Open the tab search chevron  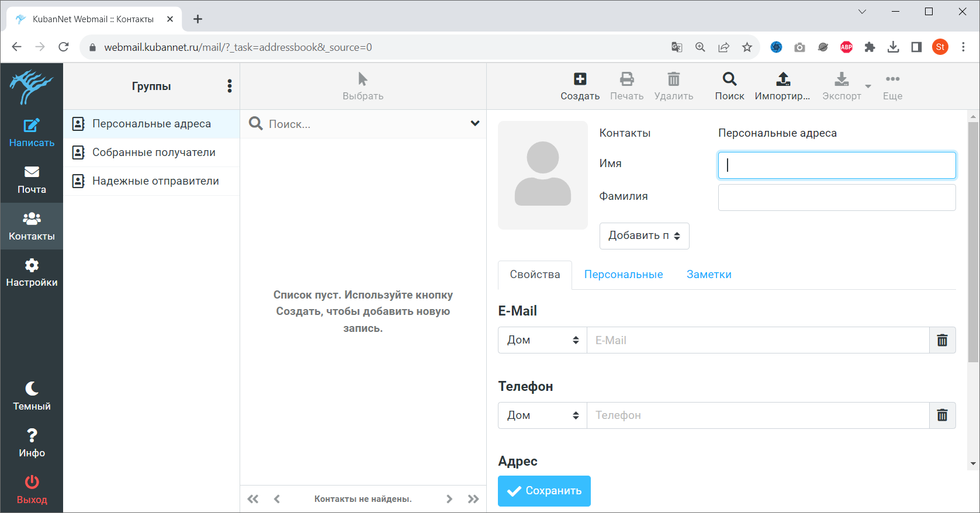pyautogui.click(x=862, y=12)
